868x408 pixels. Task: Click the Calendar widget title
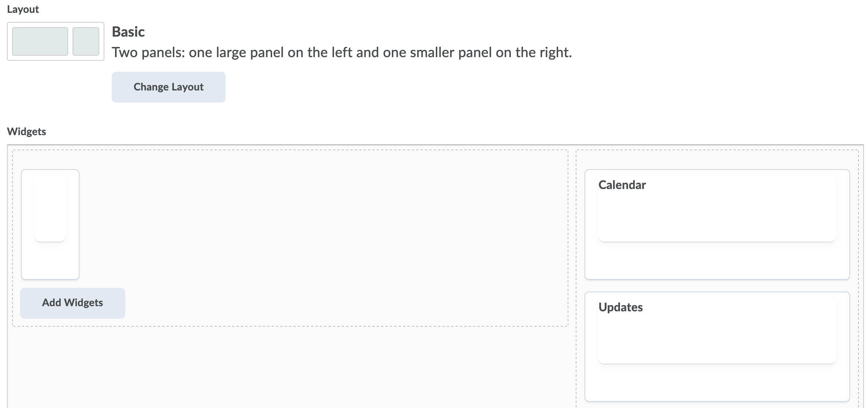tap(622, 185)
